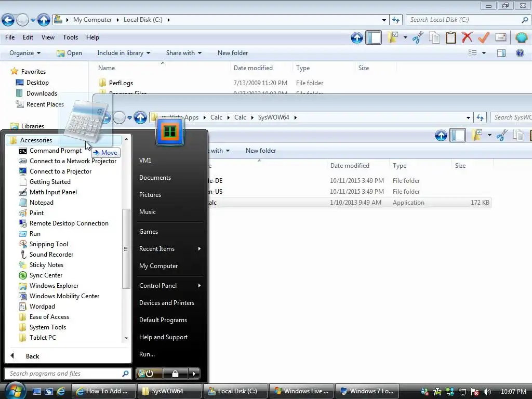Open Sticky Notes
The image size is (532, 399).
tap(46, 265)
